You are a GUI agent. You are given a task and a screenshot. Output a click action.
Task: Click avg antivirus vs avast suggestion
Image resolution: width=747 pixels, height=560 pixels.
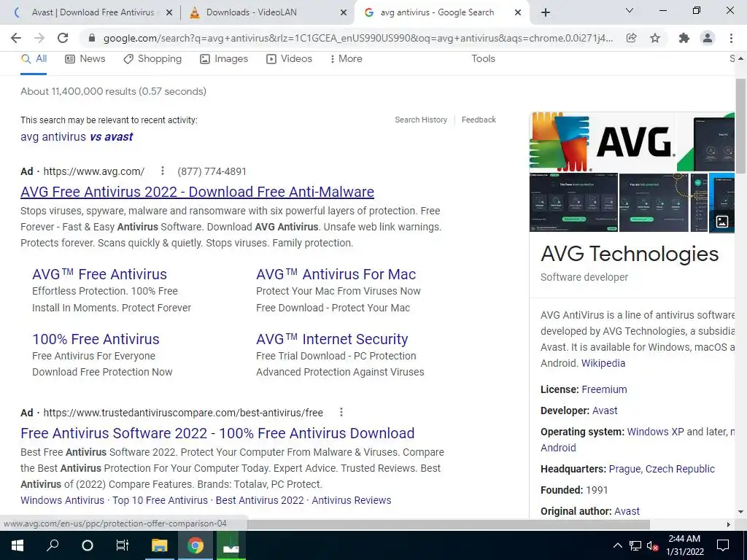pyautogui.click(x=77, y=136)
